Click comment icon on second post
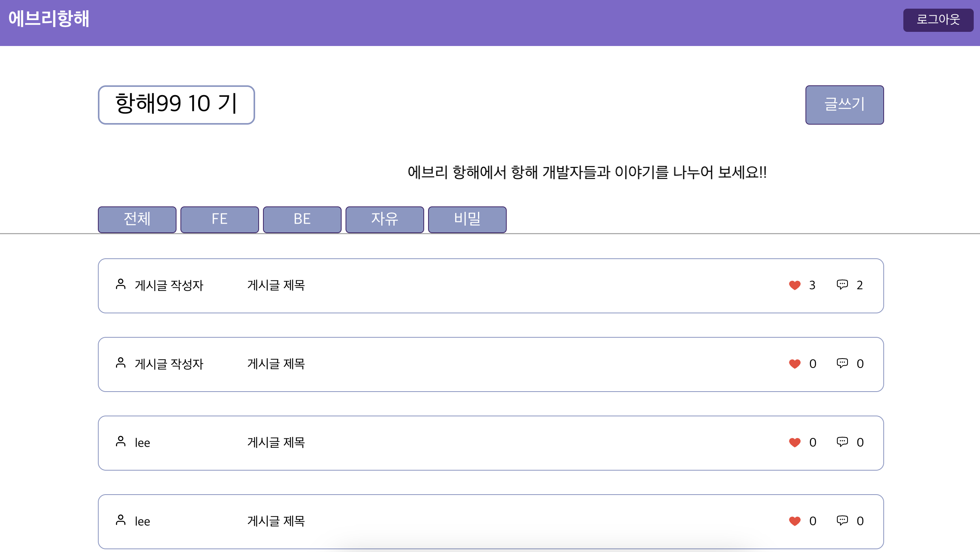 click(842, 363)
